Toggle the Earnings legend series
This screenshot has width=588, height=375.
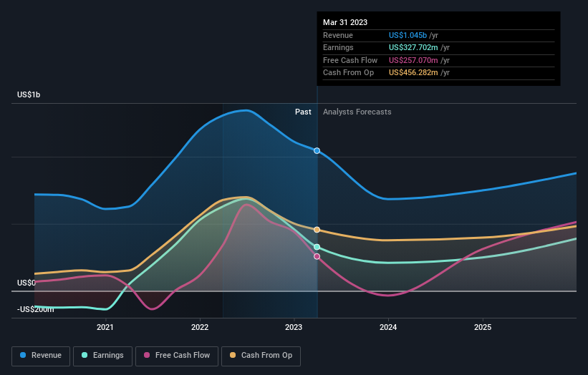point(102,356)
